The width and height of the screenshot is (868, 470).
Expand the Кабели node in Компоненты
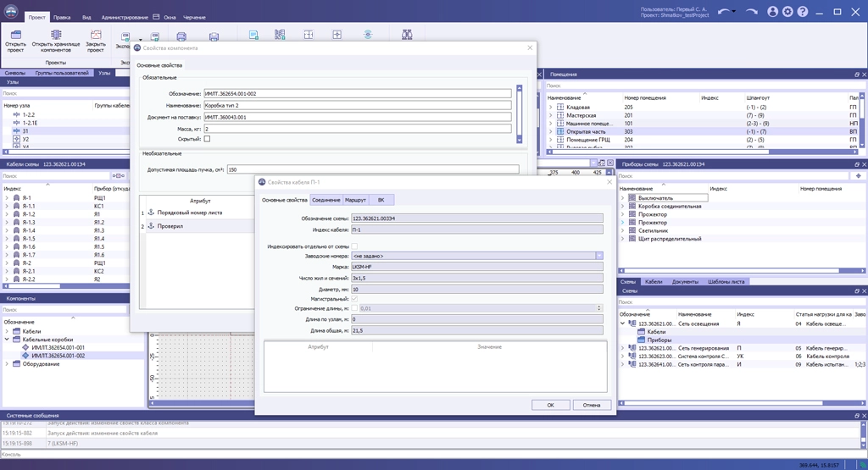(x=7, y=331)
